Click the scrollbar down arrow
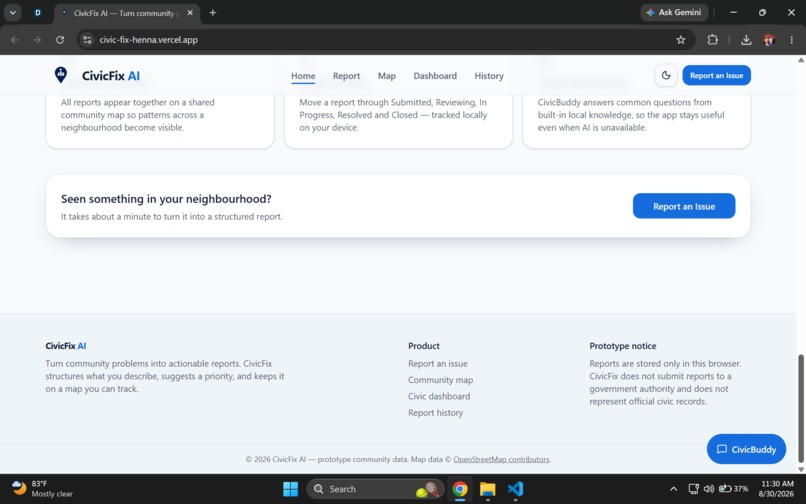The image size is (806, 504). [x=800, y=469]
